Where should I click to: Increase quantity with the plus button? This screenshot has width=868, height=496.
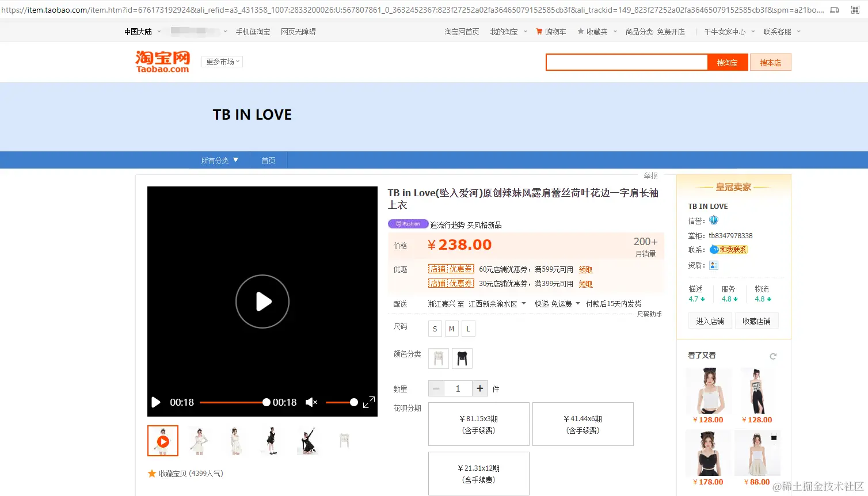[480, 388]
